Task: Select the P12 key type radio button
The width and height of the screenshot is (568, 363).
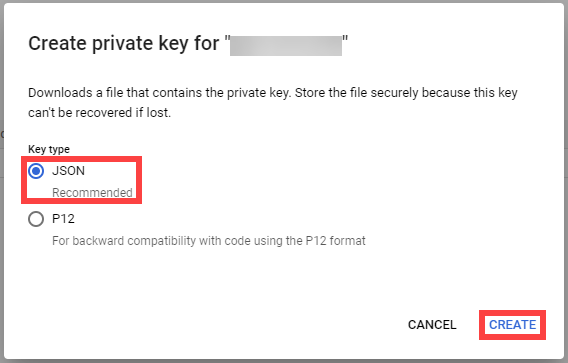Action: tap(36, 219)
